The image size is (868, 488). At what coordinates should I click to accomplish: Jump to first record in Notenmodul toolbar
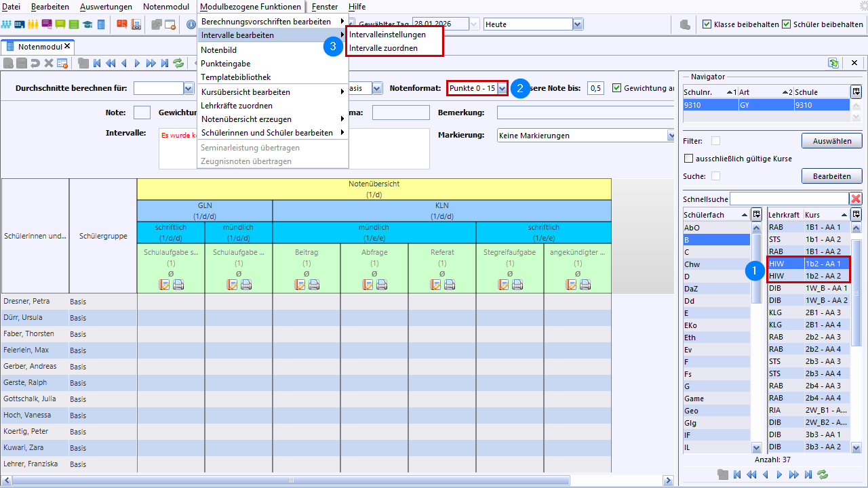97,63
